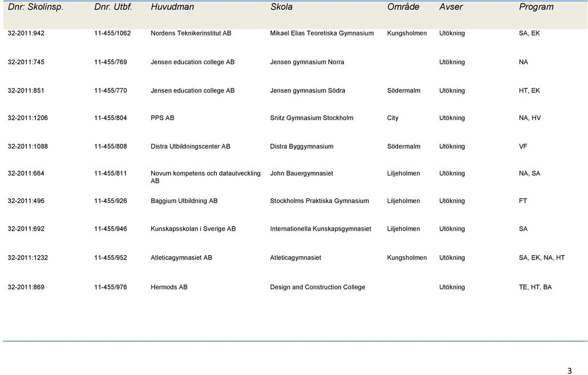Select reference 11-455/808
588x375 pixels.
tap(111, 146)
